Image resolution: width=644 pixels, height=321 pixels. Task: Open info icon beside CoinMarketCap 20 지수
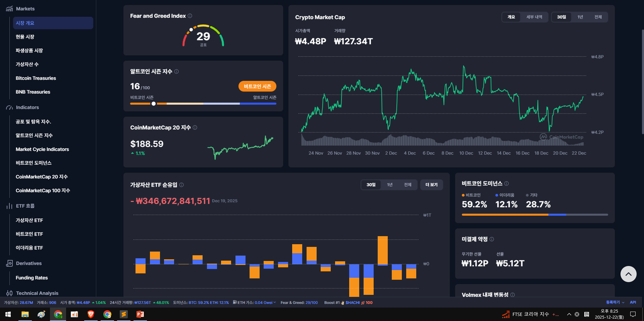click(195, 128)
